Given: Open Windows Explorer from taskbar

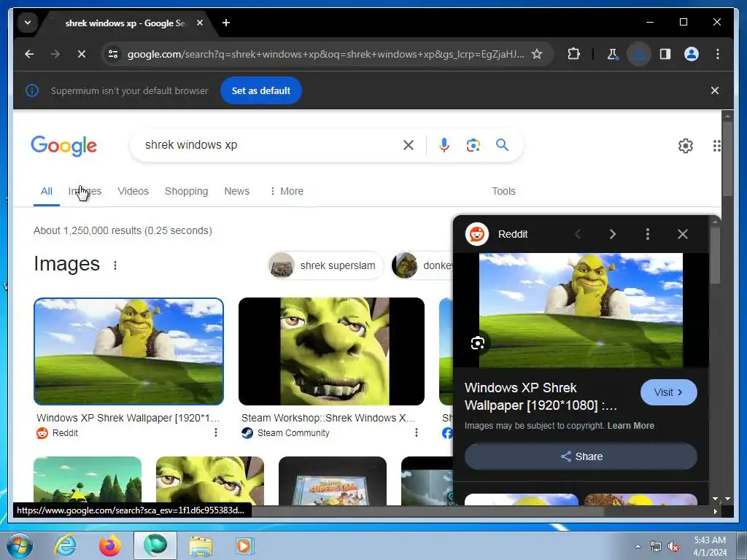Looking at the screenshot, I should (201, 545).
